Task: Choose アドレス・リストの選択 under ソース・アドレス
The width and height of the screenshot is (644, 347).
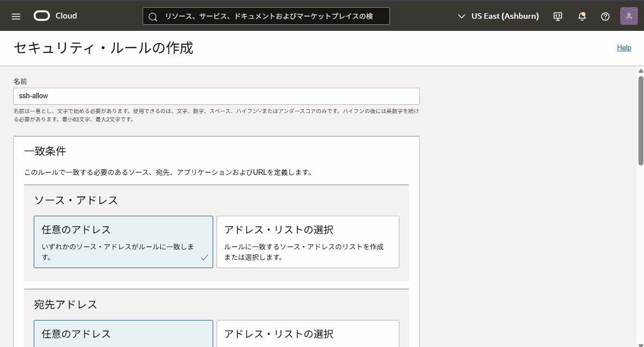Action: (307, 242)
